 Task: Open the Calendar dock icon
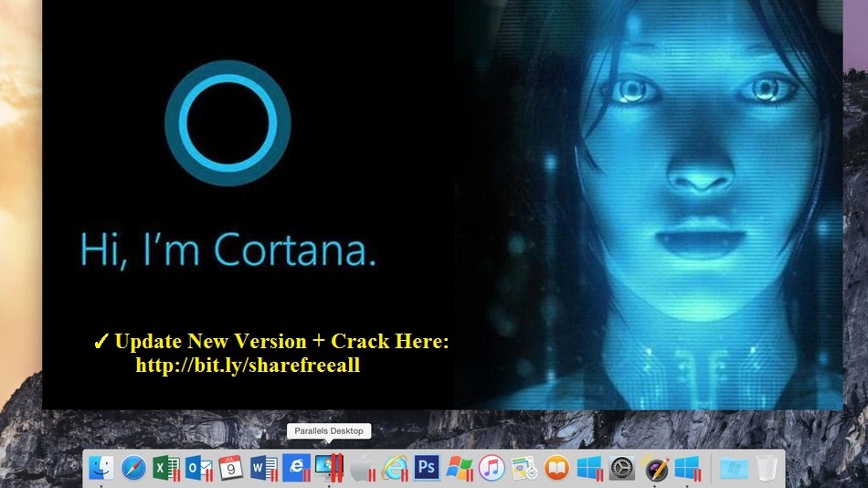point(231,468)
